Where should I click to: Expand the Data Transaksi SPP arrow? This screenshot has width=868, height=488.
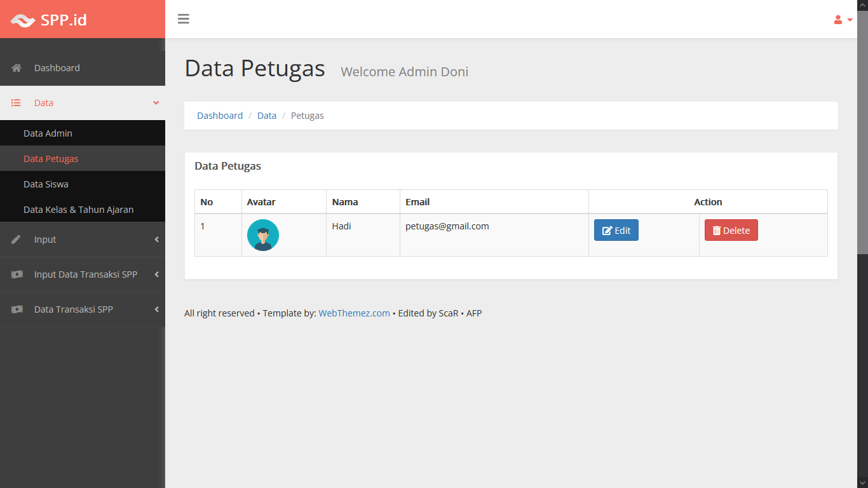[156, 309]
